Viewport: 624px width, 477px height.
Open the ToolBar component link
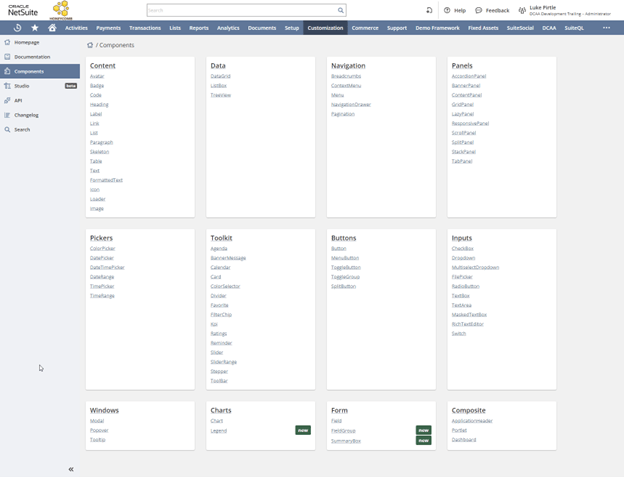(219, 381)
